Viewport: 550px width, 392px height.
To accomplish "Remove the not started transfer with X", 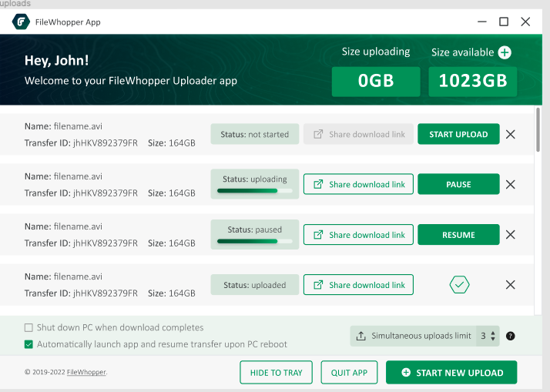I will click(x=511, y=134).
